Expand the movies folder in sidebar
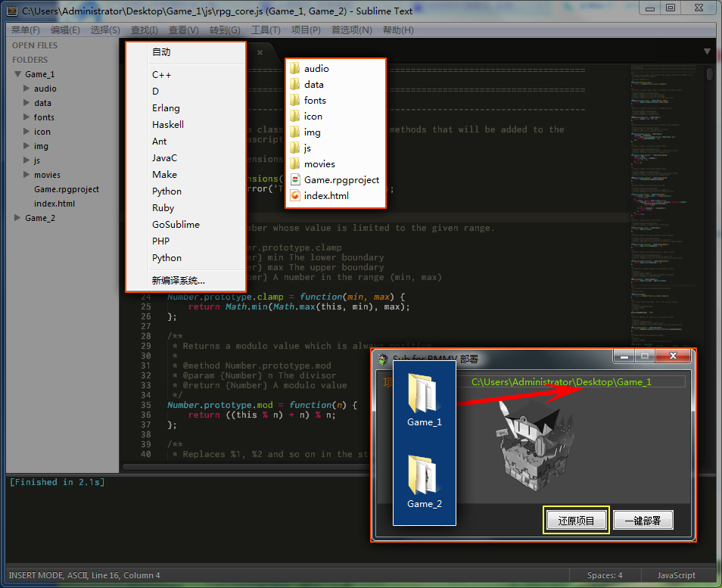The width and height of the screenshot is (722, 588). (26, 175)
